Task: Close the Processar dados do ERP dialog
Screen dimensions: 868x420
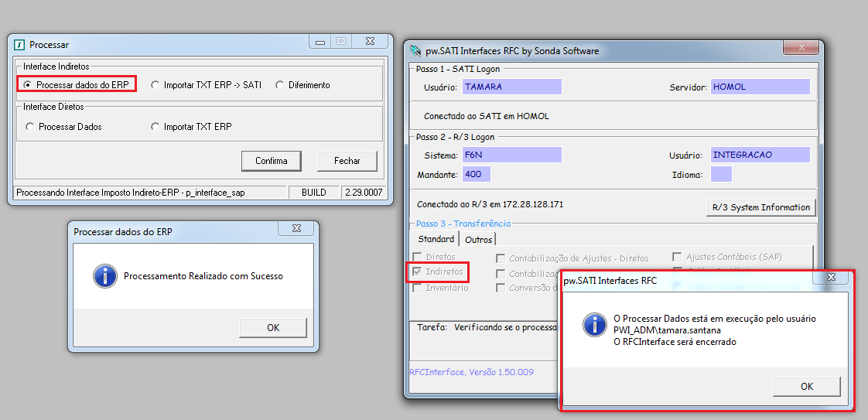Action: 297,229
